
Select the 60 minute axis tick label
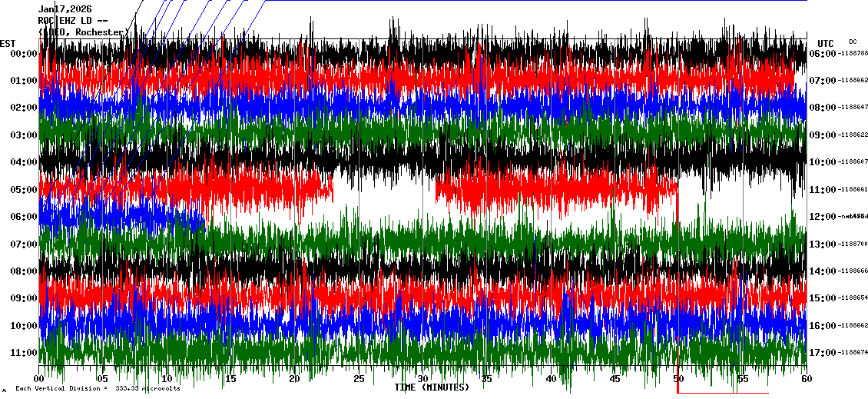click(806, 379)
